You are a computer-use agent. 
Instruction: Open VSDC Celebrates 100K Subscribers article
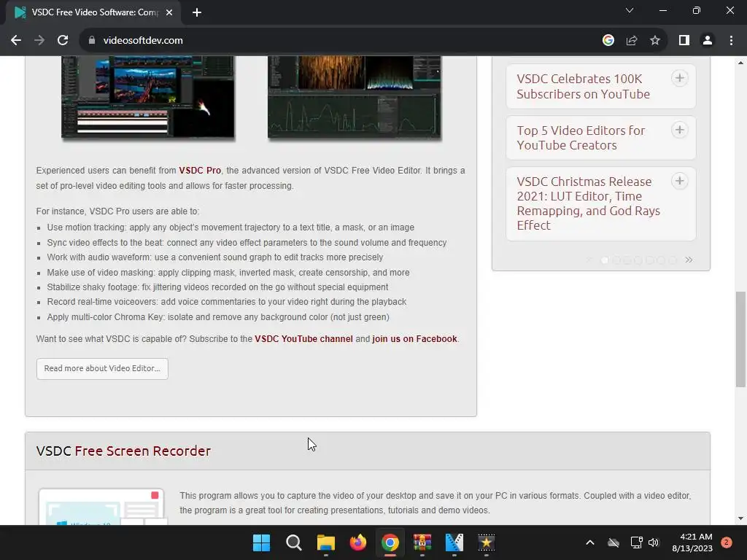tap(583, 86)
